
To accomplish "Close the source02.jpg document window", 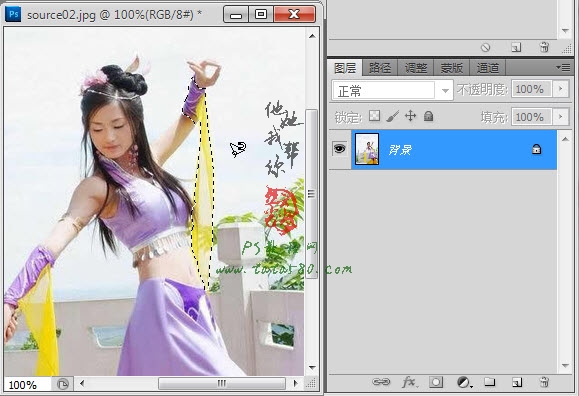I will [x=294, y=14].
